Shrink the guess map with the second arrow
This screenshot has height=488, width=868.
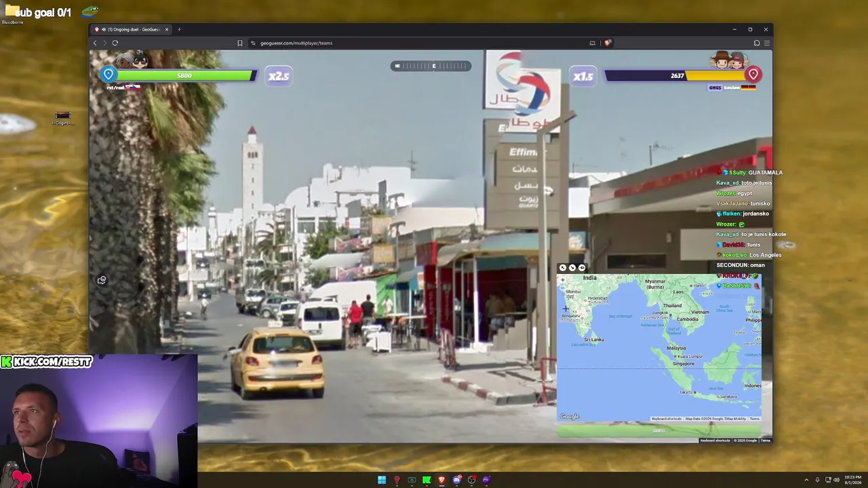tap(572, 268)
